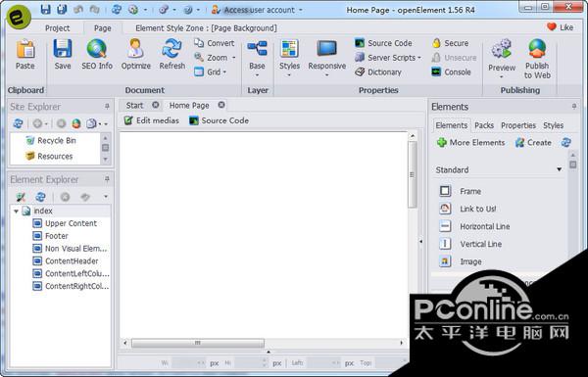Screen dimensions: 588x377
Task: Pin the Site Explorer panel
Action: tap(107, 107)
